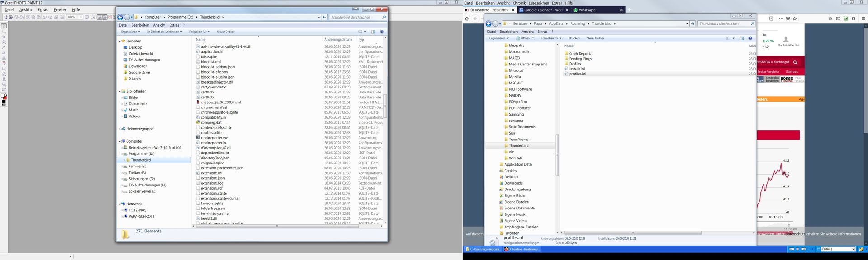The width and height of the screenshot is (868, 260).
Task: Open Firefox reader view icon
Action: coord(771,19)
